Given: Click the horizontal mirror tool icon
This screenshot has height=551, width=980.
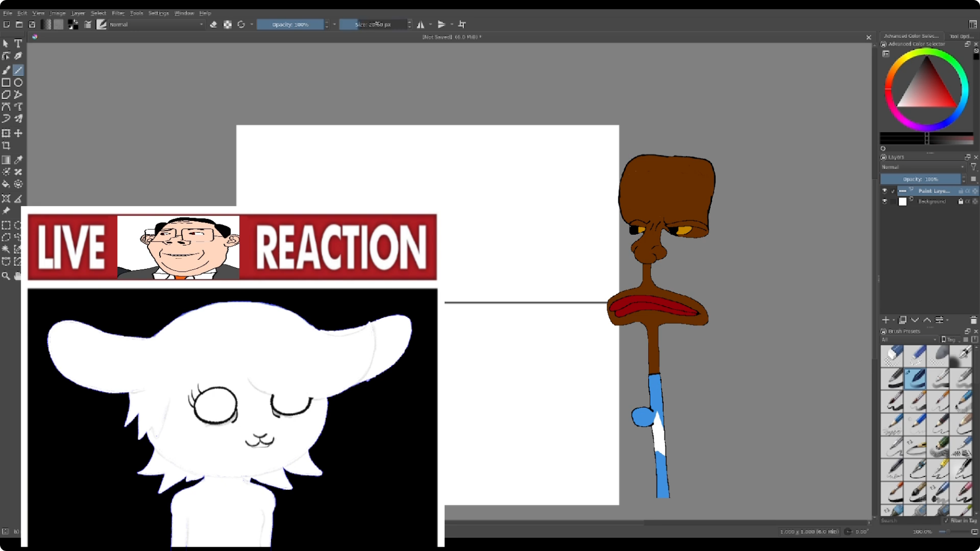Looking at the screenshot, I should tap(421, 24).
